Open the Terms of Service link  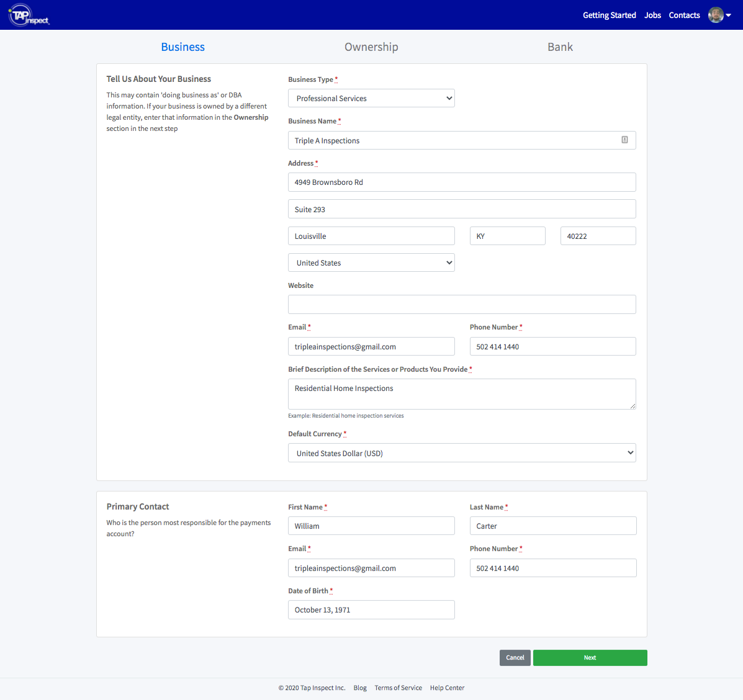point(398,688)
